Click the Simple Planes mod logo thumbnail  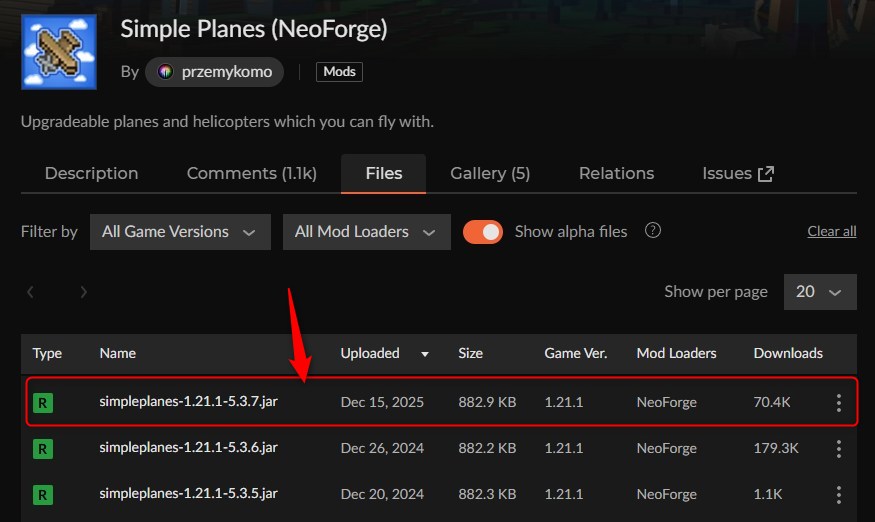58,52
